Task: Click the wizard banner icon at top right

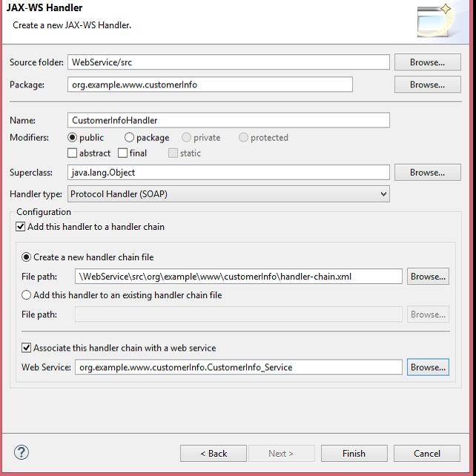Action: point(434,21)
